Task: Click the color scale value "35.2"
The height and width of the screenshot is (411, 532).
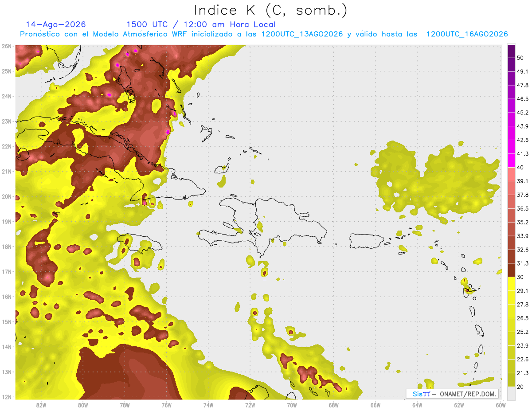Action: click(523, 222)
